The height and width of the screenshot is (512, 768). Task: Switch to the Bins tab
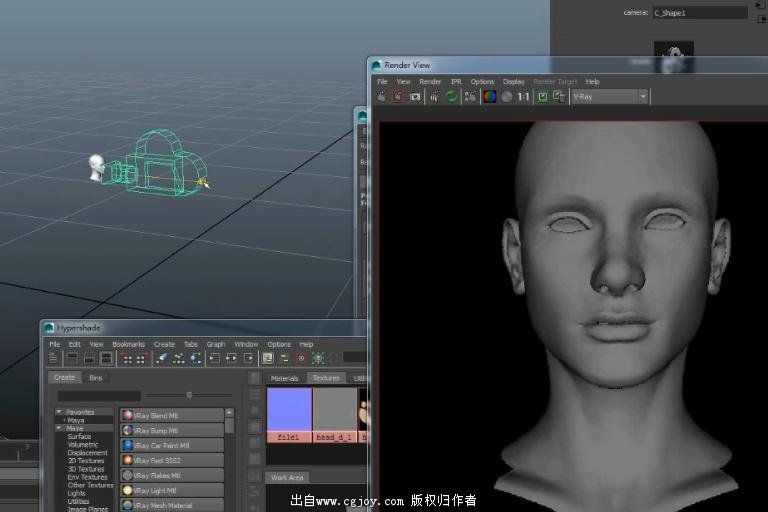[96, 377]
